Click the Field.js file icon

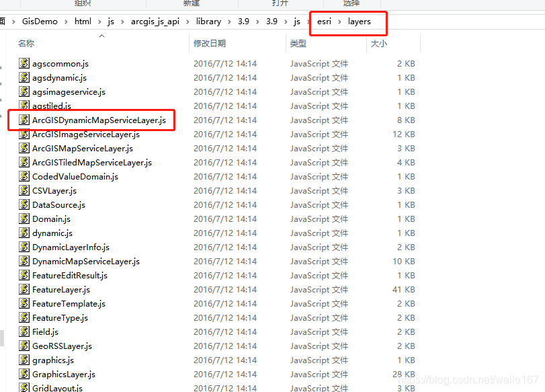[x=24, y=332]
